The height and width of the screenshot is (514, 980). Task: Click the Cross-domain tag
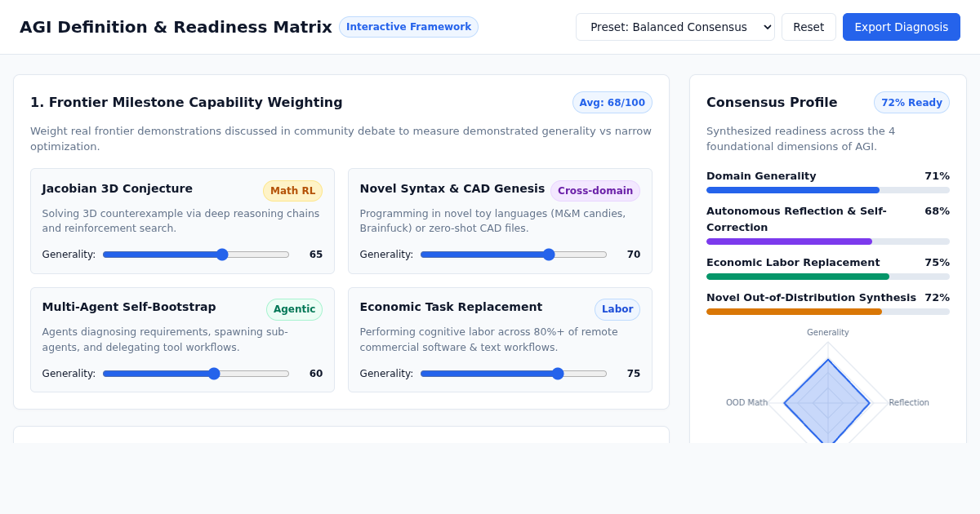pyautogui.click(x=595, y=191)
